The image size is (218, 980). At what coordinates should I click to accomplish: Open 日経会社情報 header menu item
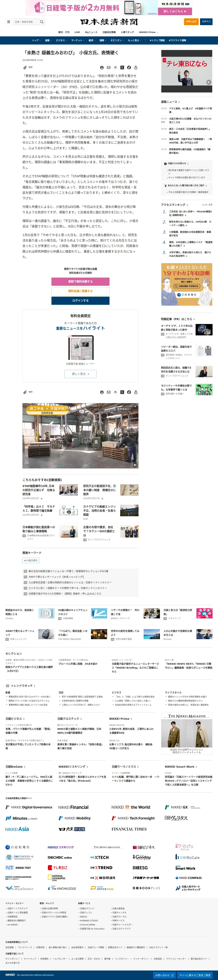(x=109, y=32)
